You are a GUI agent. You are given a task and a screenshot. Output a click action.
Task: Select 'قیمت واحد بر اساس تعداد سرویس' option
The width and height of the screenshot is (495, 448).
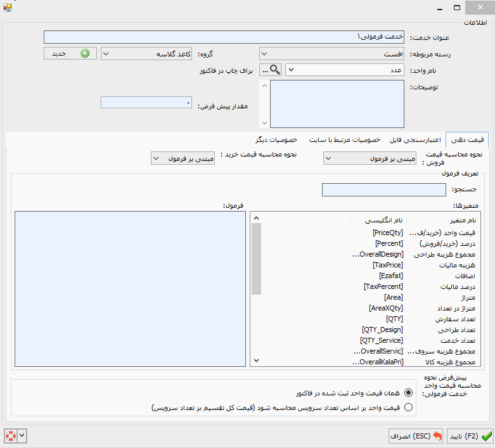(x=408, y=408)
